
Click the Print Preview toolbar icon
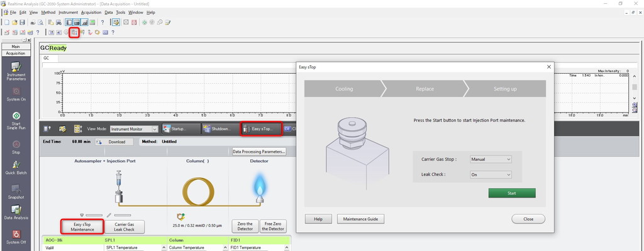pyautogui.click(x=41, y=22)
